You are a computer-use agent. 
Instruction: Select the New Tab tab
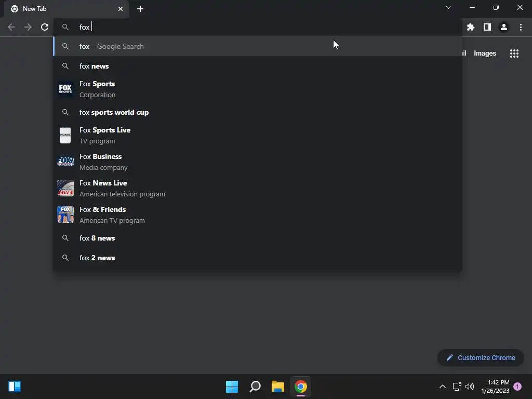click(66, 9)
